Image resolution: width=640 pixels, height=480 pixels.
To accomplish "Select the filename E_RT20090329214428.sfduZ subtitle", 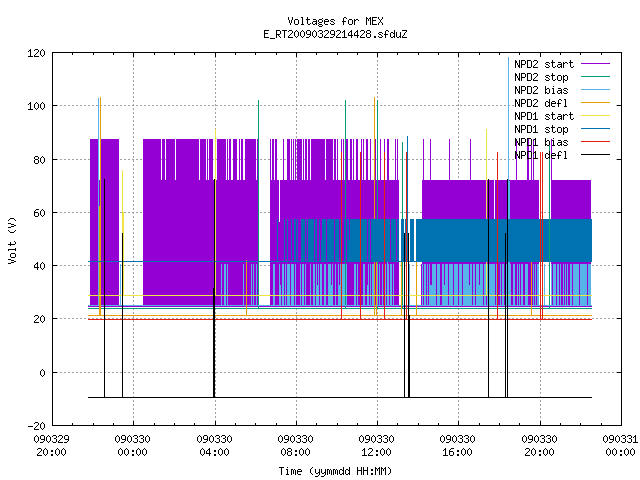I will pyautogui.click(x=335, y=34).
